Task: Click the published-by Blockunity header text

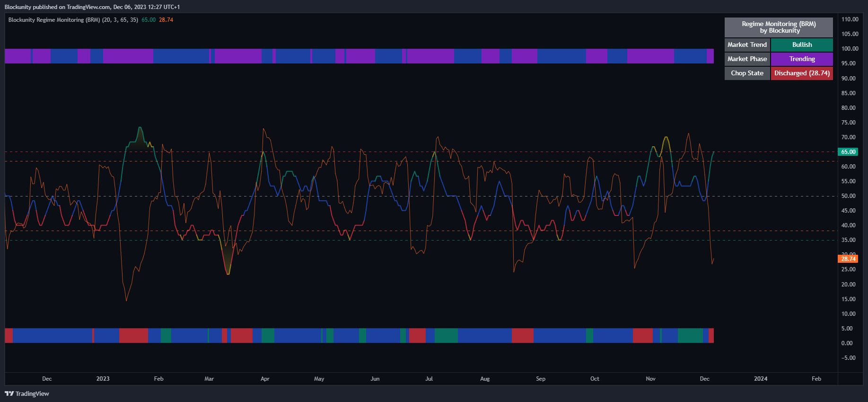Action: point(92,7)
